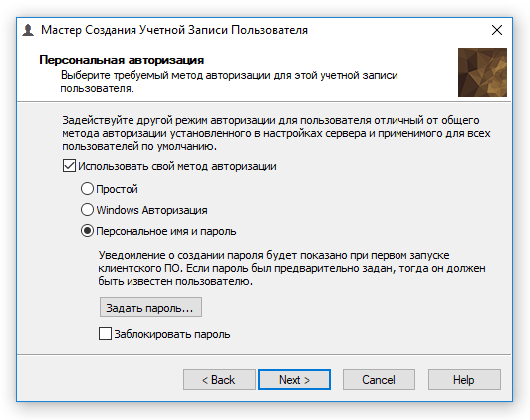Open the 'Задать пароль...' dialog button

point(150,308)
